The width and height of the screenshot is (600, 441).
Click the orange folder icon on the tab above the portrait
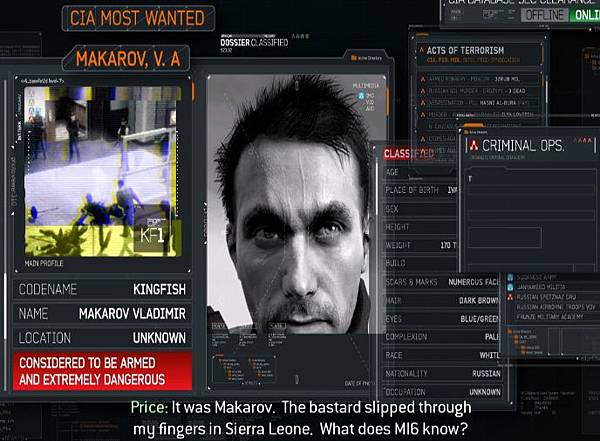(354, 58)
